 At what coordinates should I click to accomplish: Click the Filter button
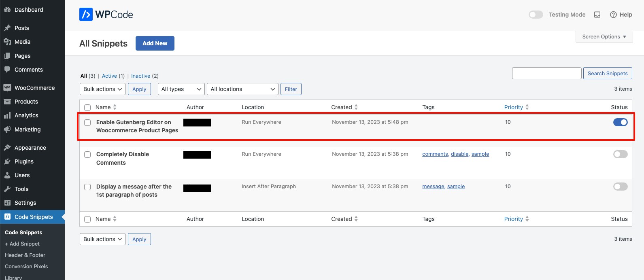291,89
